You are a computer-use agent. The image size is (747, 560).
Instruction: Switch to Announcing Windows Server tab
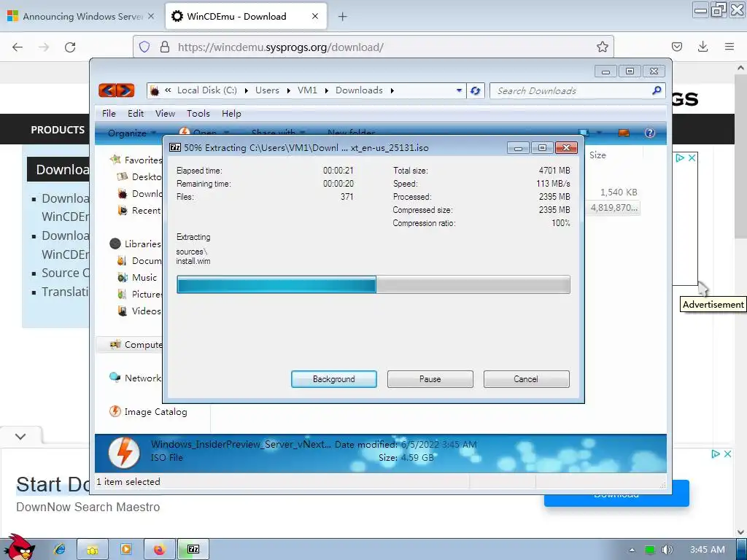click(x=82, y=16)
